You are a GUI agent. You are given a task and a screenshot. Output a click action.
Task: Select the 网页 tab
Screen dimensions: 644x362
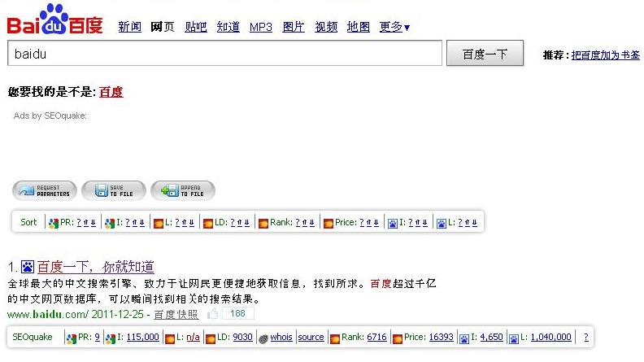click(163, 27)
